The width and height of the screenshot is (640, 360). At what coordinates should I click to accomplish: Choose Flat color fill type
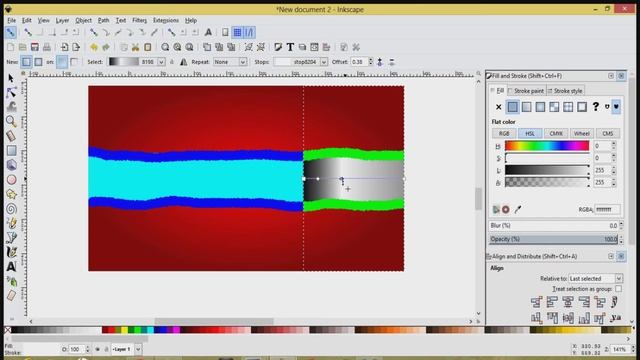[513, 107]
